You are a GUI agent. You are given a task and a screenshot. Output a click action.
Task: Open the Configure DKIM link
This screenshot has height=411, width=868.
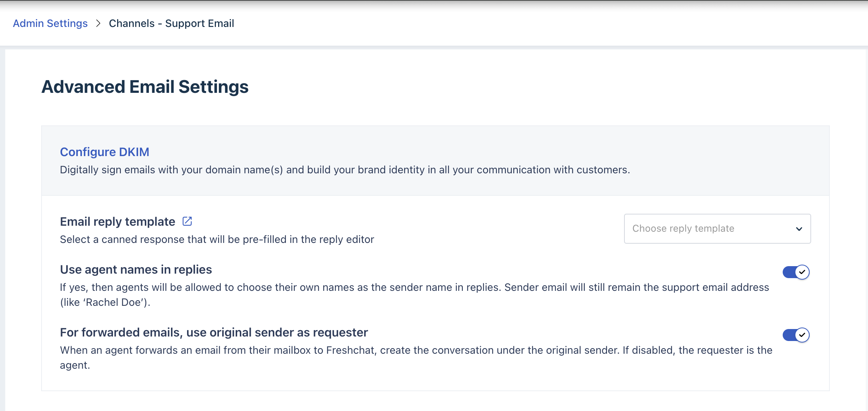pyautogui.click(x=104, y=152)
